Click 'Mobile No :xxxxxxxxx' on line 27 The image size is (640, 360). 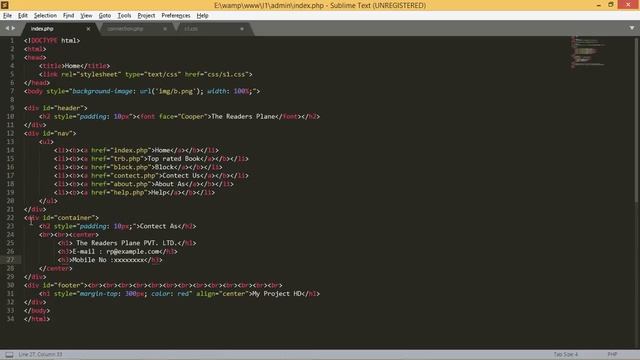(x=108, y=260)
